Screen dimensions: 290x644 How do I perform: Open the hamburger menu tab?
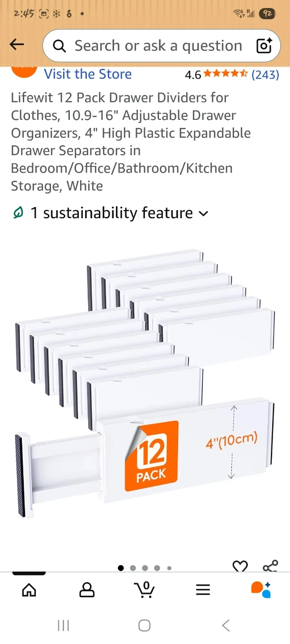point(203,590)
